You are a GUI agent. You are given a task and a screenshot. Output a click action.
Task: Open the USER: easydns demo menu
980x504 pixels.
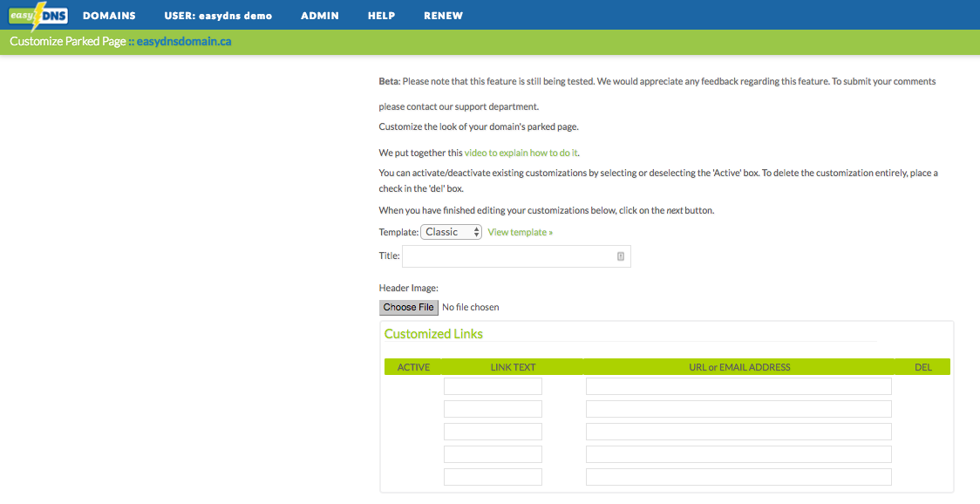218,16
